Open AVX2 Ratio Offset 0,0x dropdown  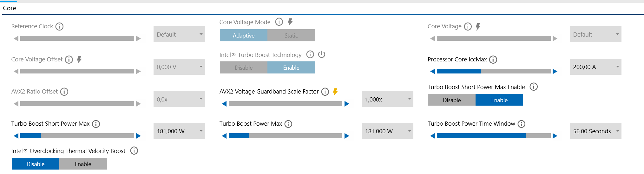click(x=179, y=99)
